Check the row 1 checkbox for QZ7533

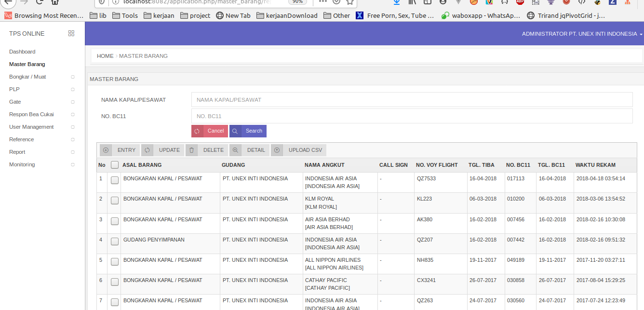115,180
